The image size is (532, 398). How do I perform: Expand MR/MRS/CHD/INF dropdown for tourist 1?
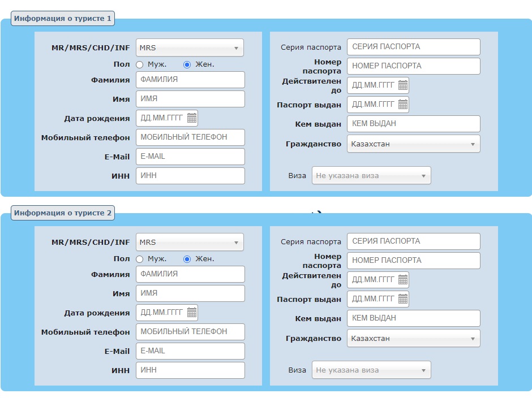click(x=190, y=48)
